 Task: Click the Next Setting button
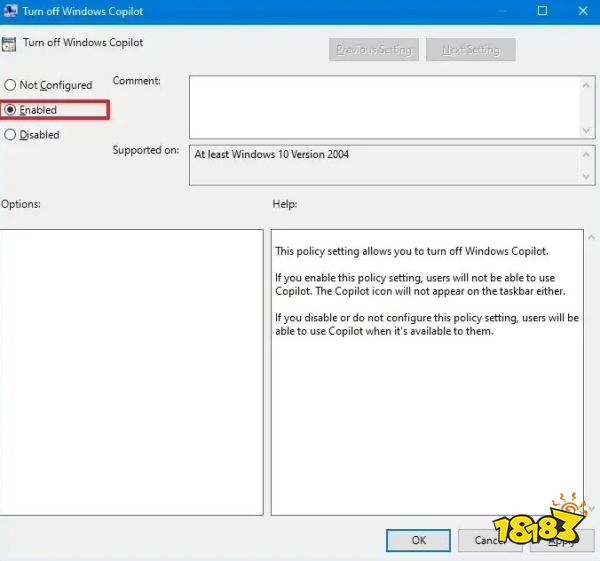(x=471, y=50)
